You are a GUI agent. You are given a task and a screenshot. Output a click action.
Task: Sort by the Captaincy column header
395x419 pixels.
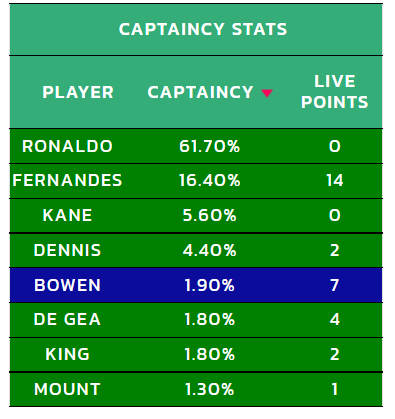click(200, 92)
